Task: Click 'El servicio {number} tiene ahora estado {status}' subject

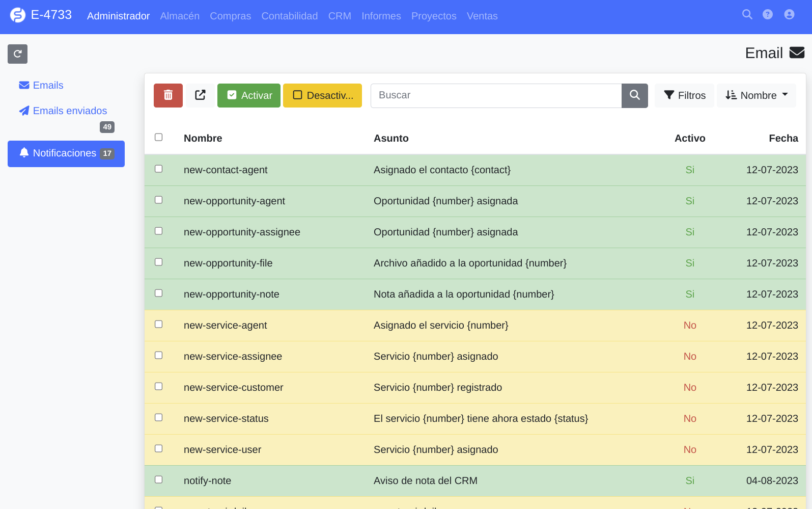Action: point(481,418)
